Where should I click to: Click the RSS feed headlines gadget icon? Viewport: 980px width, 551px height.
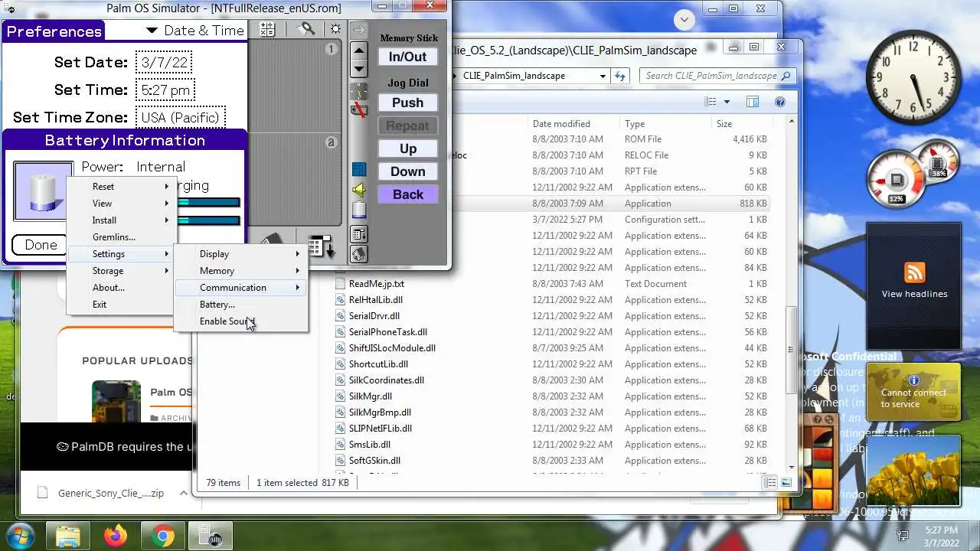pos(914,272)
